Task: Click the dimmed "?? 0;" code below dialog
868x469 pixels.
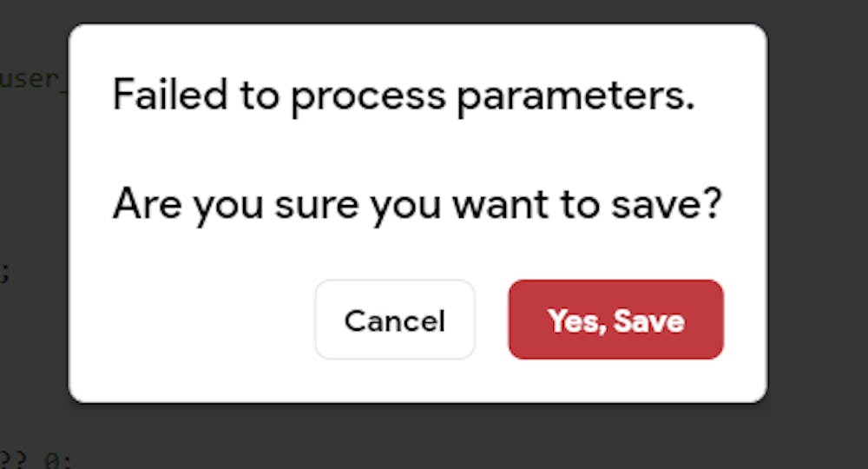Action: (x=33, y=458)
